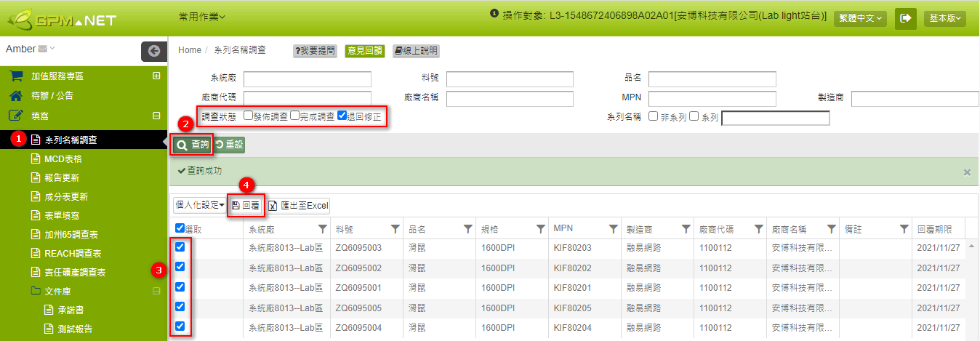
Task: Click the 料號 input field
Action: pyautogui.click(x=510, y=79)
